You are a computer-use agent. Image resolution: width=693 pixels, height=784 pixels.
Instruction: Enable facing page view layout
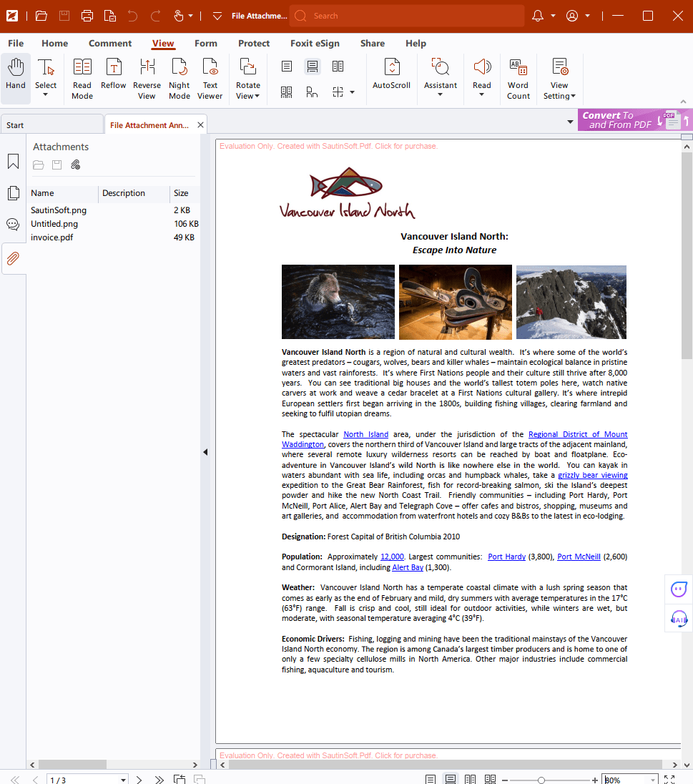coord(338,66)
